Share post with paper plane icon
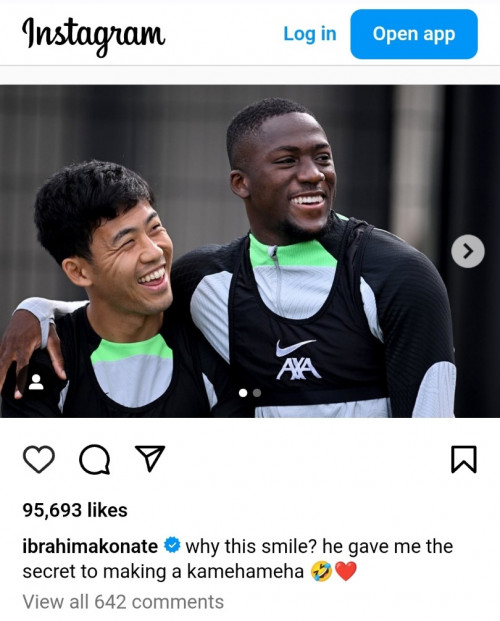 (150, 458)
